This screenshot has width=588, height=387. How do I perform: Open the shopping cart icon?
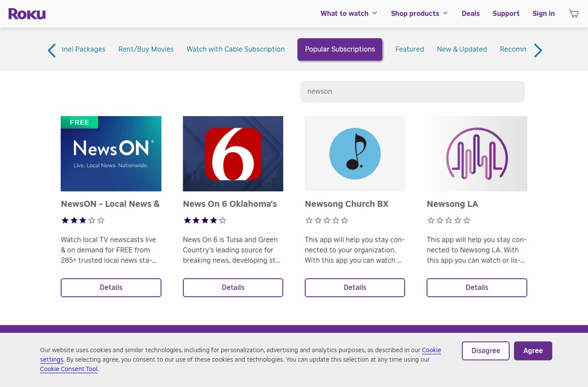[x=573, y=14]
